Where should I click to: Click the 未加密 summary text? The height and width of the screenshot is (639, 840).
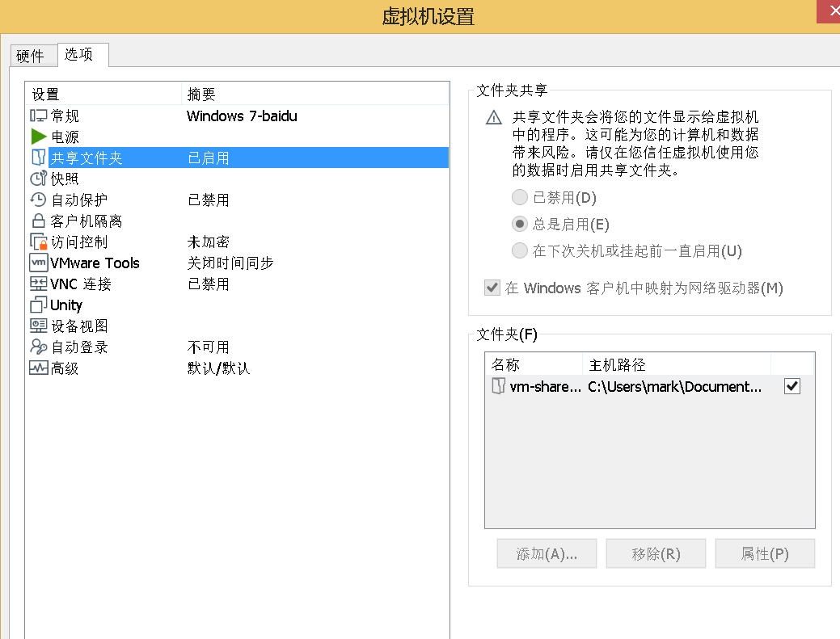click(x=208, y=242)
